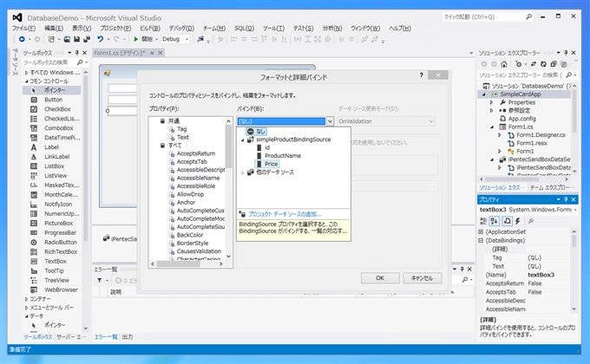
Task: Select ProductName field in binding list
Action: click(283, 156)
